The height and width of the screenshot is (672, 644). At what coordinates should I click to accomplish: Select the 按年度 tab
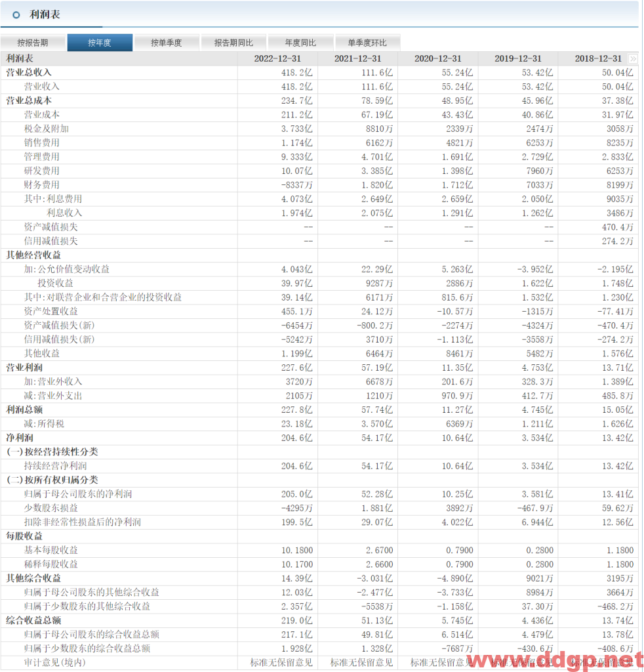tap(100, 43)
